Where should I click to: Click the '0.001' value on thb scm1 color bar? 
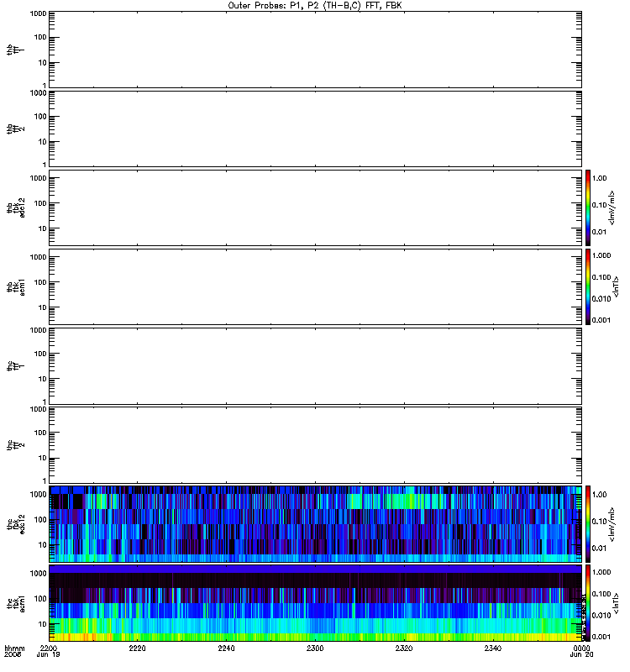point(601,320)
